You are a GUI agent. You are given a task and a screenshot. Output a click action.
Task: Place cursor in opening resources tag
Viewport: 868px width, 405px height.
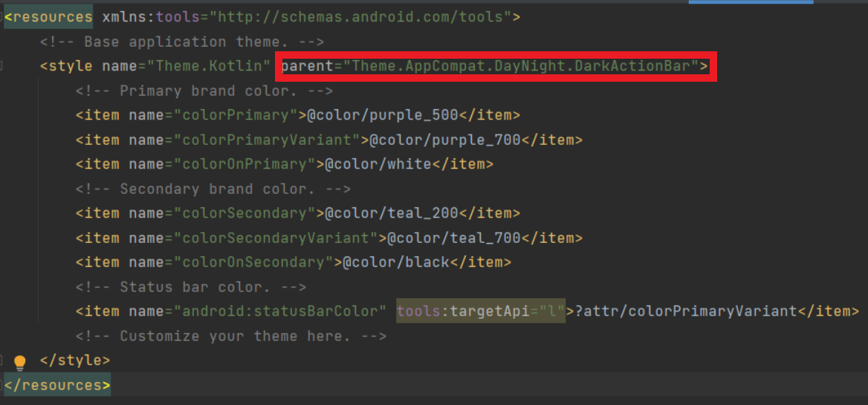point(49,17)
